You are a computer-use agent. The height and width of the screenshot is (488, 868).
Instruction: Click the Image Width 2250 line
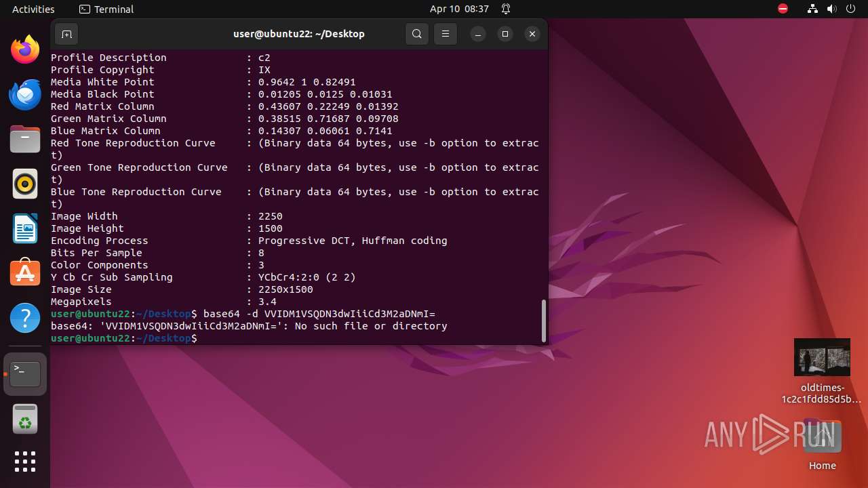click(167, 216)
